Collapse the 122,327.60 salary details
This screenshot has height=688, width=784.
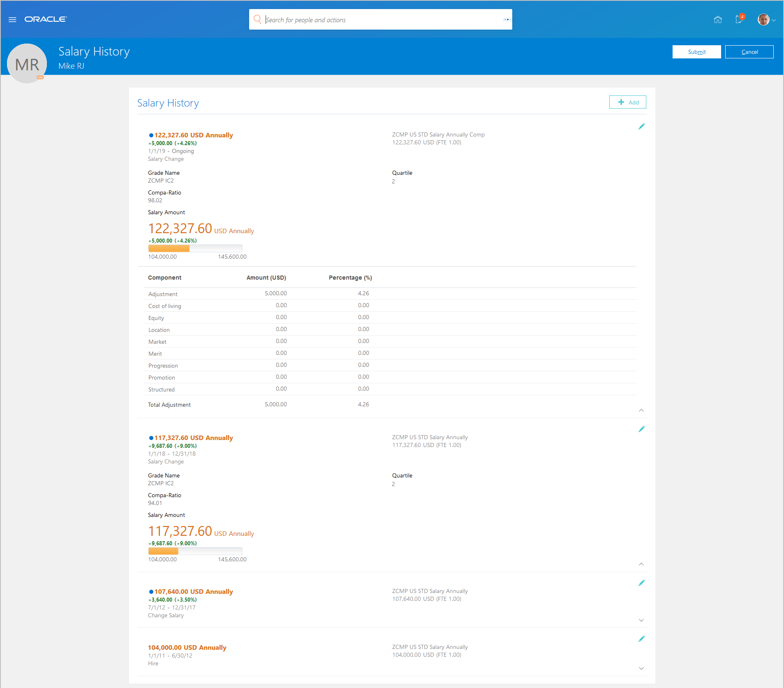pyautogui.click(x=641, y=410)
